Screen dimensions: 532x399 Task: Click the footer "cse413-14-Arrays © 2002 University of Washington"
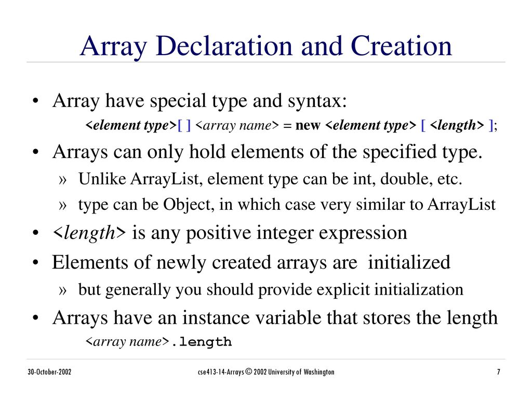pyautogui.click(x=266, y=372)
